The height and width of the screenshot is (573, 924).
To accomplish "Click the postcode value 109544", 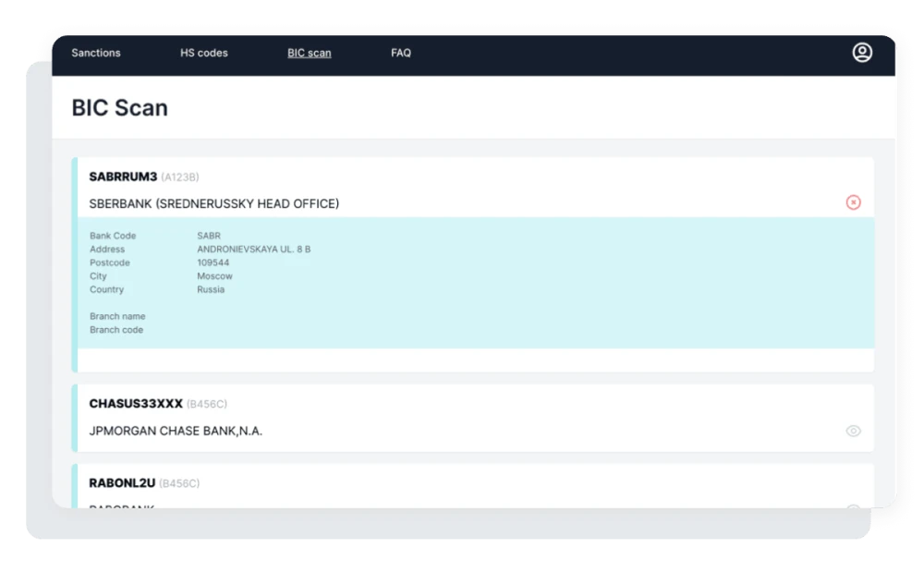I will [213, 262].
